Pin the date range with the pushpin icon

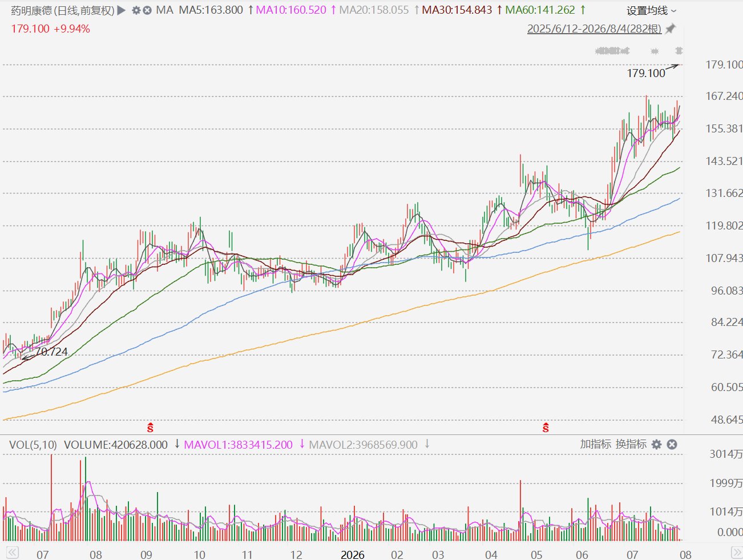[671, 29]
